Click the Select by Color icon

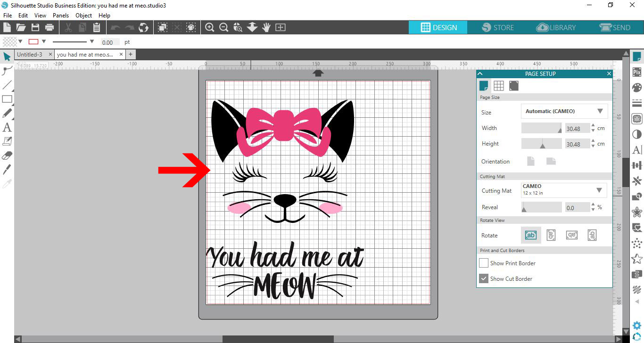pos(190,27)
